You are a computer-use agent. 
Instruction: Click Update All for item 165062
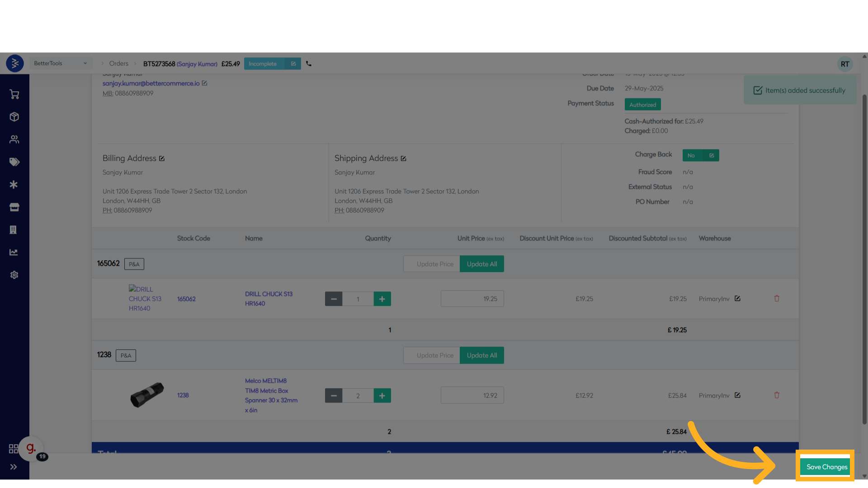click(481, 264)
